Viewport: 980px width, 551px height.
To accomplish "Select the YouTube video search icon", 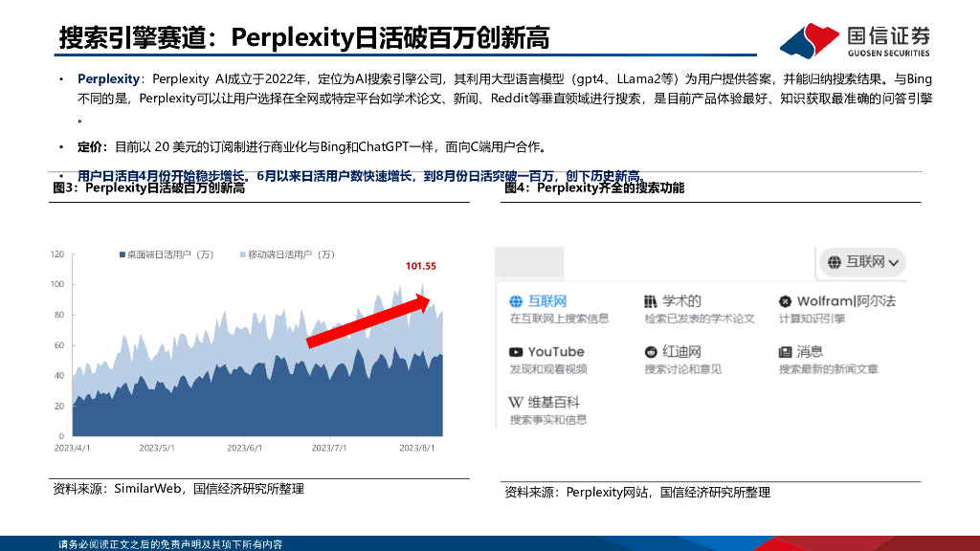I will [514, 352].
